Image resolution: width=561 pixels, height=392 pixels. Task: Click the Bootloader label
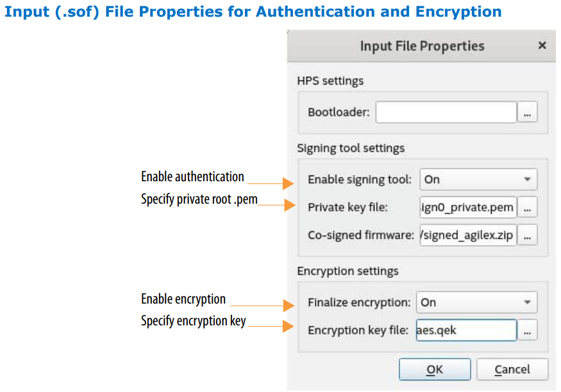pos(339,112)
